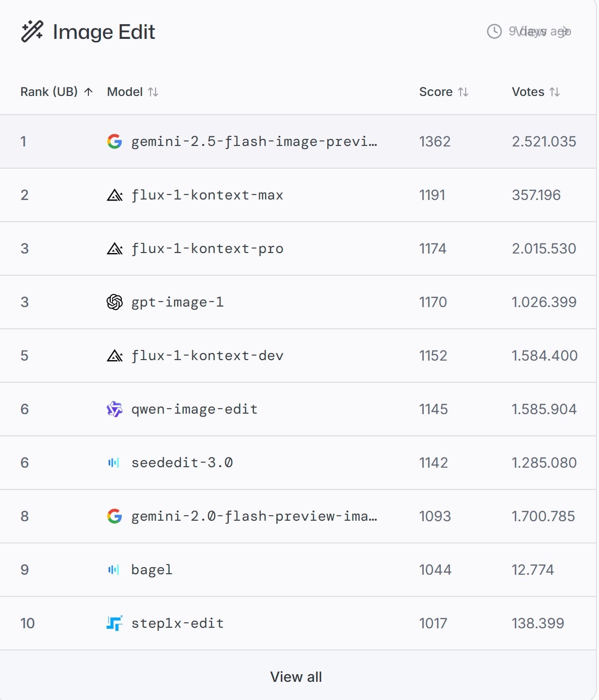Click the OpenAI logo beside gpt-image-1
Viewport: 599px width, 700px height.
[115, 302]
